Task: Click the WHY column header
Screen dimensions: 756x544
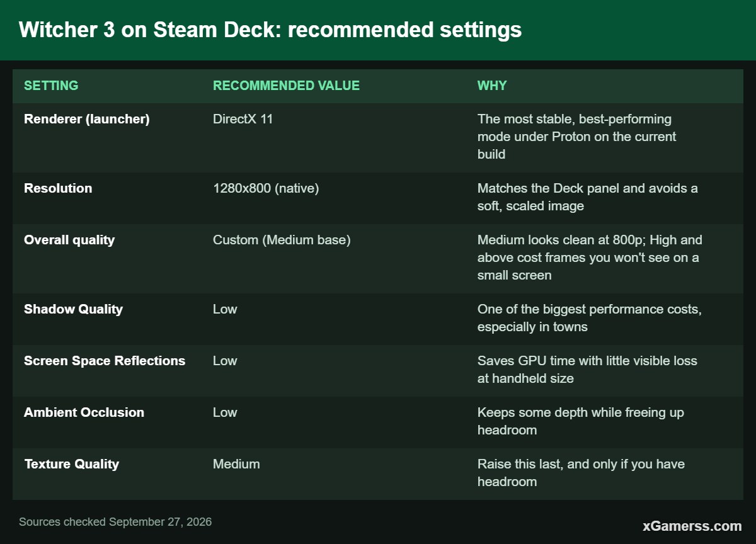Action: coord(492,86)
